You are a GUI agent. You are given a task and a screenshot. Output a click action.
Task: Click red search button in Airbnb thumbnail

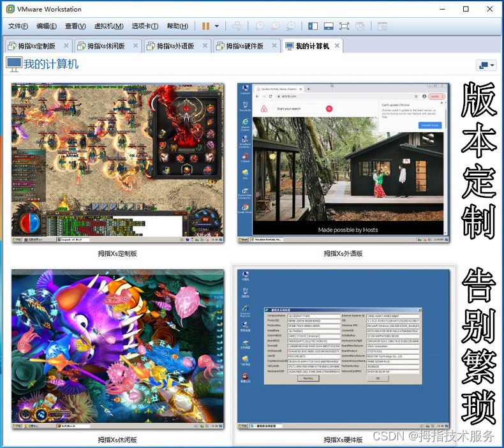coord(329,108)
